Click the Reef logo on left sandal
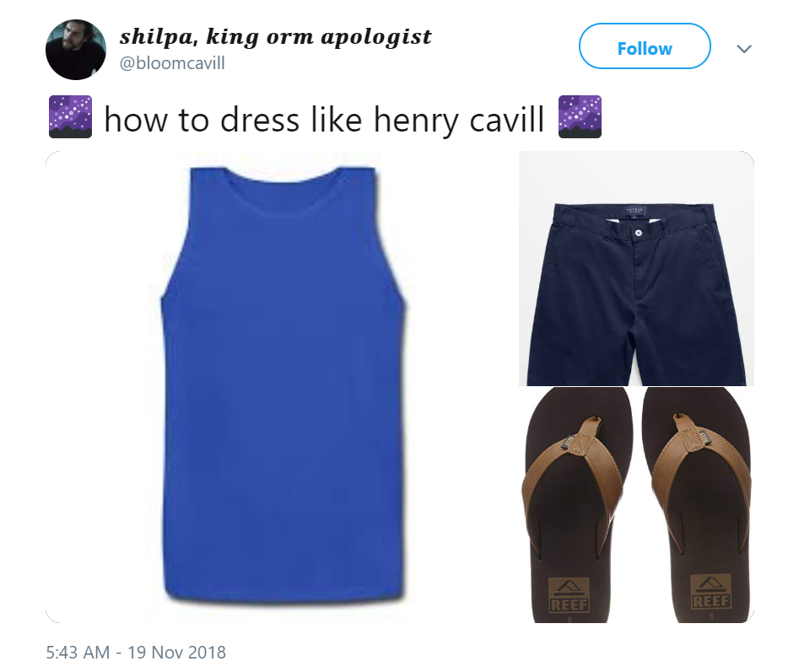799x672 pixels. (x=569, y=594)
